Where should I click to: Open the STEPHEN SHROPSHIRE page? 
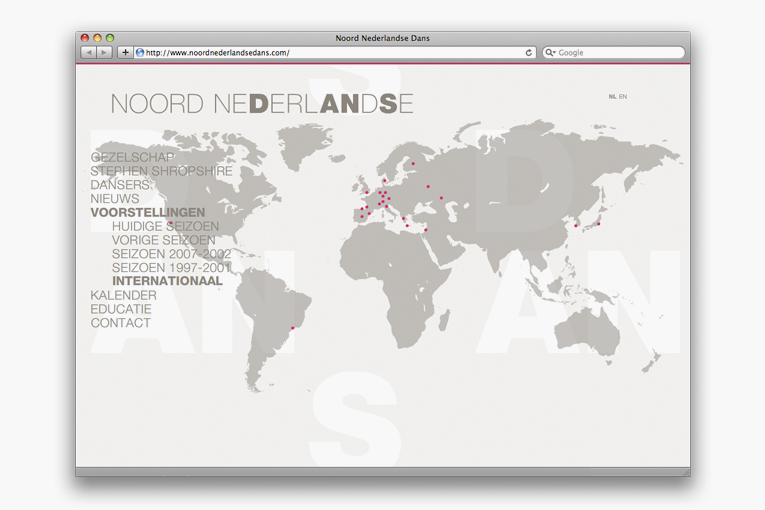(x=161, y=171)
